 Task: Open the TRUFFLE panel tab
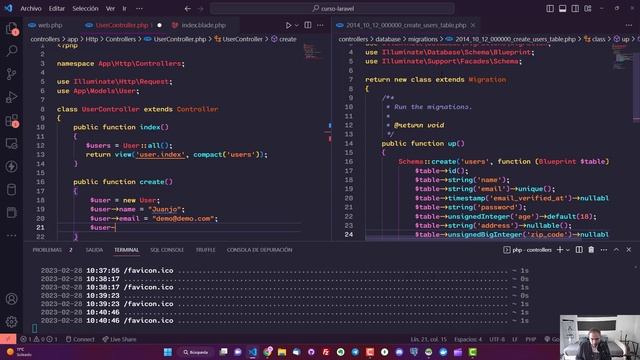pyautogui.click(x=205, y=250)
